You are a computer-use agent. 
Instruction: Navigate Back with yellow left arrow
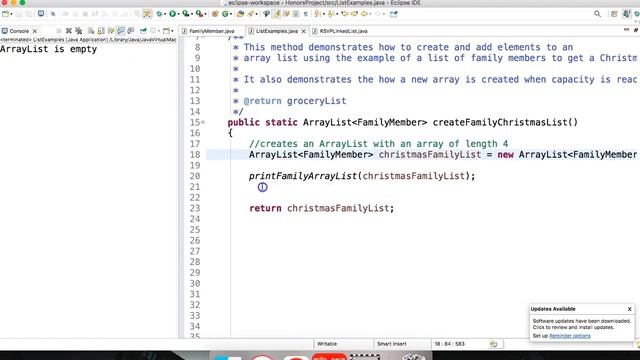pyautogui.click(x=364, y=14)
